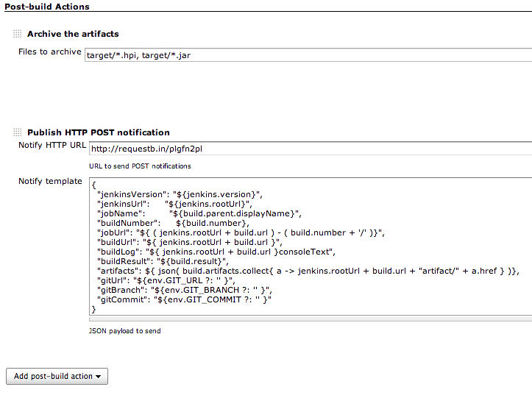
Task: Click the jenkinsUrl line in the template
Action: (174, 204)
